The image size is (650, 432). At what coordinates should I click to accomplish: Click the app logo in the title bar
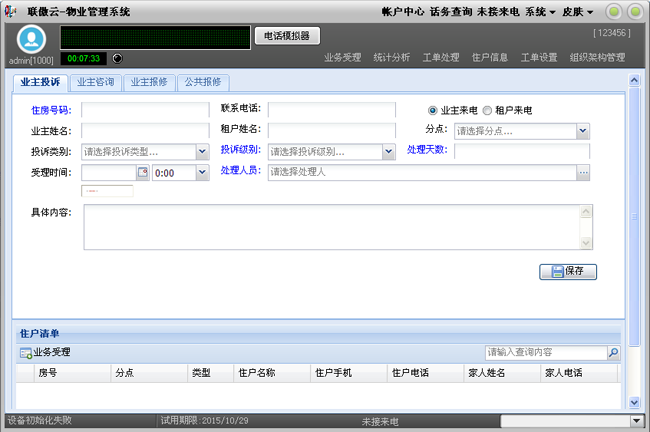[x=10, y=11]
